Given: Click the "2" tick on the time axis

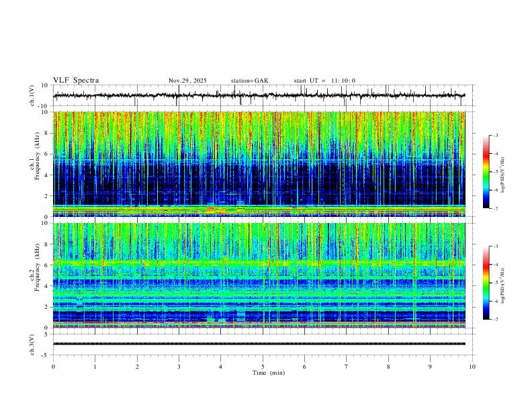Looking at the screenshot, I should [x=137, y=367].
